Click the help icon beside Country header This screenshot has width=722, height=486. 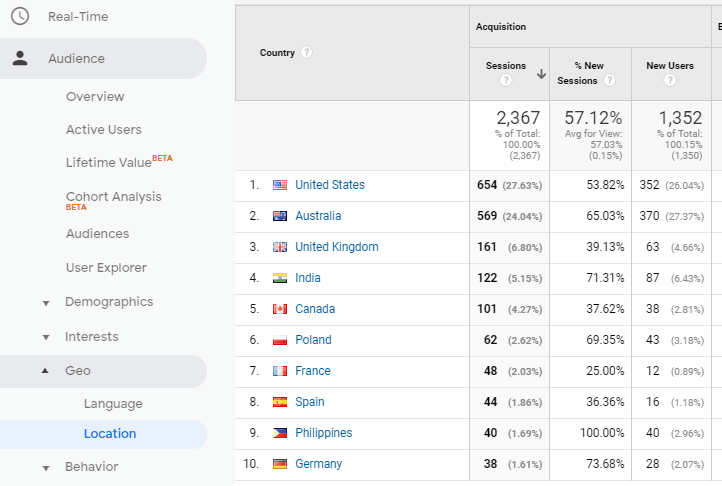[x=307, y=53]
